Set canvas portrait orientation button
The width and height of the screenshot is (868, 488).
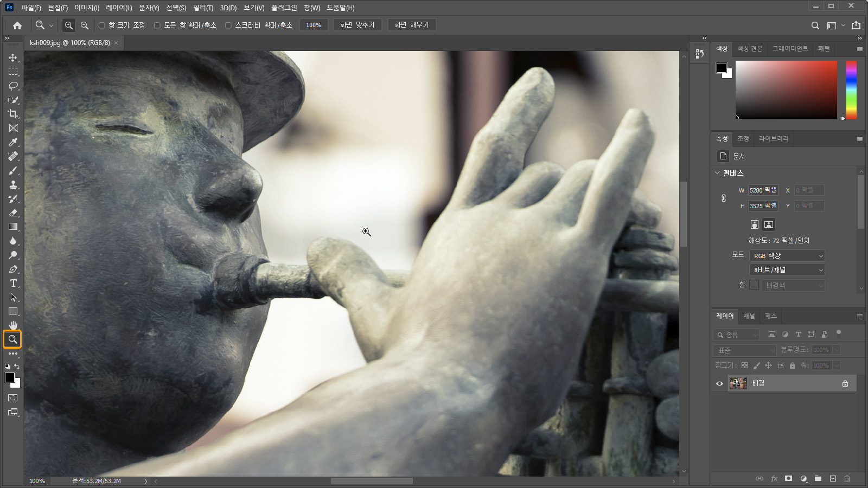coord(755,224)
